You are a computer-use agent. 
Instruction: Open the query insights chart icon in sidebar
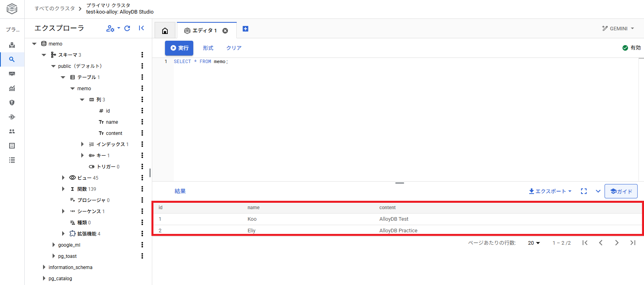pyautogui.click(x=12, y=88)
